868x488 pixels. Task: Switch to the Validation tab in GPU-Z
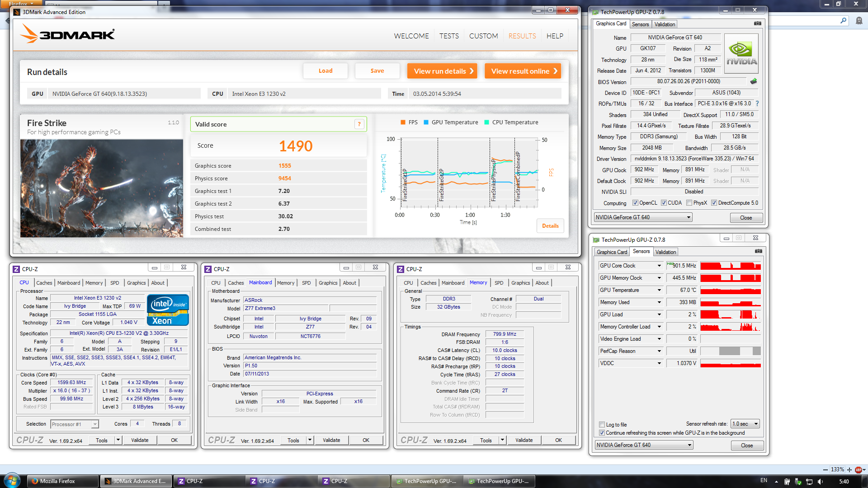click(x=665, y=24)
